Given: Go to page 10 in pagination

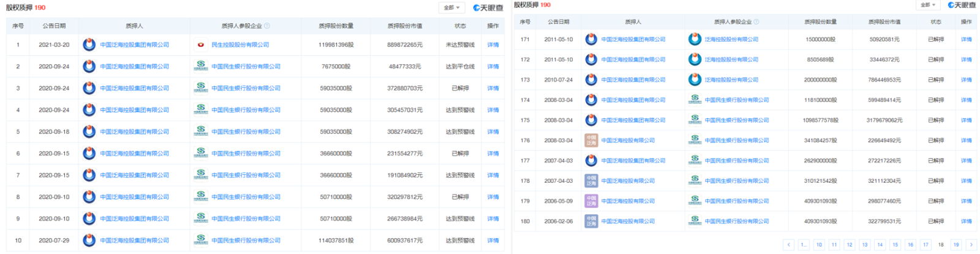Looking at the screenshot, I should tap(819, 245).
